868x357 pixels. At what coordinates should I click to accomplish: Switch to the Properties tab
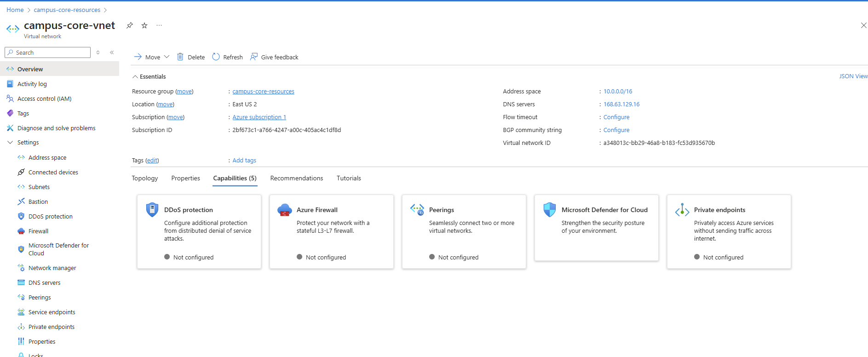(185, 178)
